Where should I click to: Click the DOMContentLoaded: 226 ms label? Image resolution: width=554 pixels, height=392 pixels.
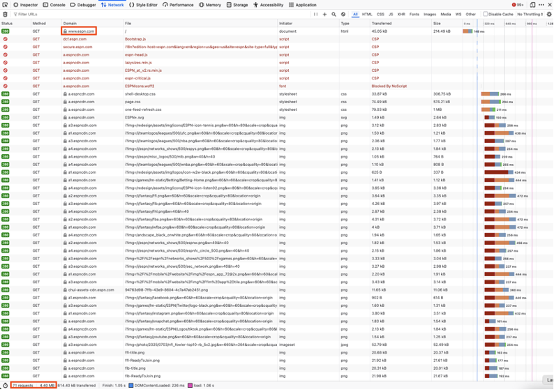pyautogui.click(x=156, y=385)
